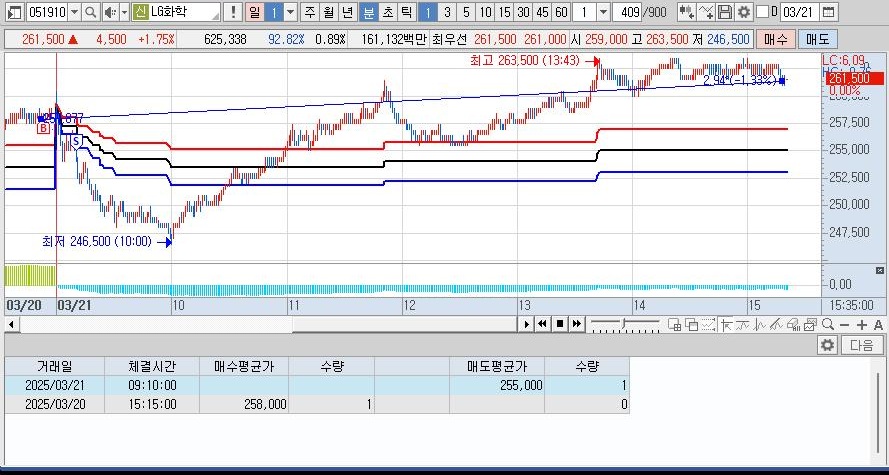The width and height of the screenshot is (889, 475).
Task: Click the speaker sound alert icon
Action: [110, 12]
